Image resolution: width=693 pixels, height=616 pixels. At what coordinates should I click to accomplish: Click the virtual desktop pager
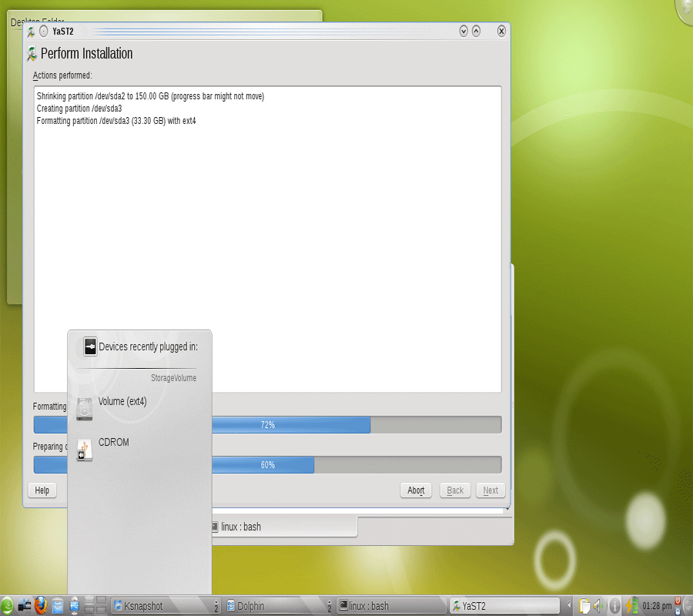click(x=95, y=605)
